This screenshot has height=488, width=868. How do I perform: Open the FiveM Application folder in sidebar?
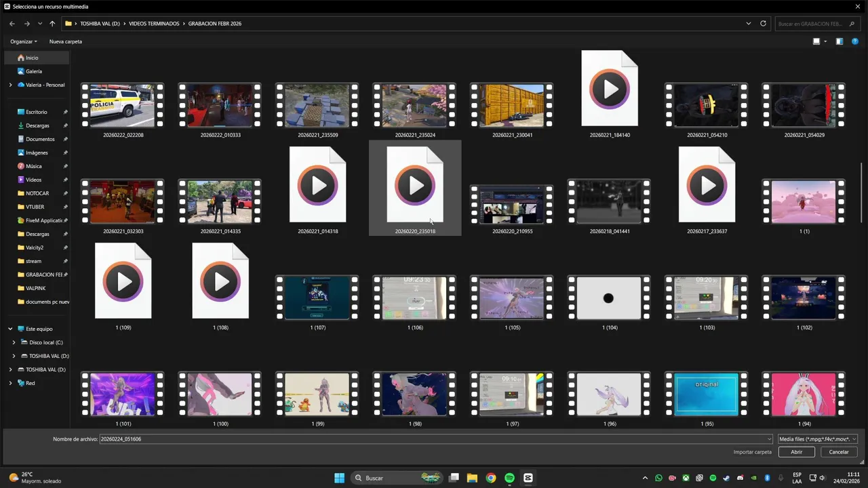click(43, 220)
